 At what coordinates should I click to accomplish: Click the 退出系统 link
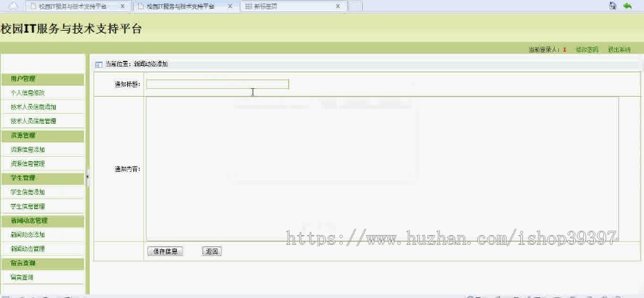pyautogui.click(x=619, y=49)
